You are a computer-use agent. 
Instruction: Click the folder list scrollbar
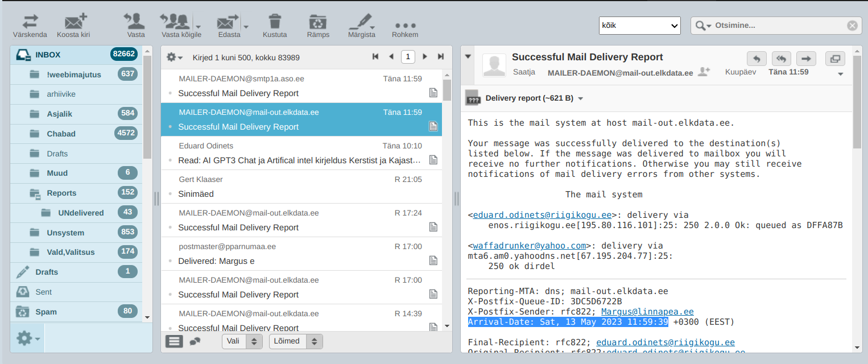[x=147, y=108]
